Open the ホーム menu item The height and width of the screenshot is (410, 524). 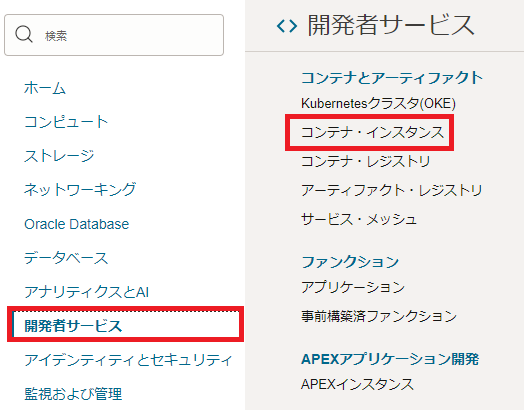click(45, 88)
